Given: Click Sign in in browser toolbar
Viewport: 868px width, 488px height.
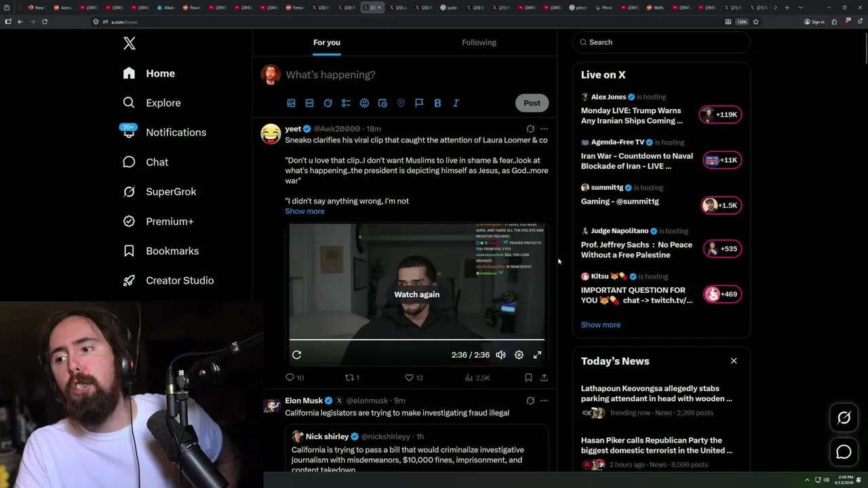Looking at the screenshot, I should pos(814,22).
